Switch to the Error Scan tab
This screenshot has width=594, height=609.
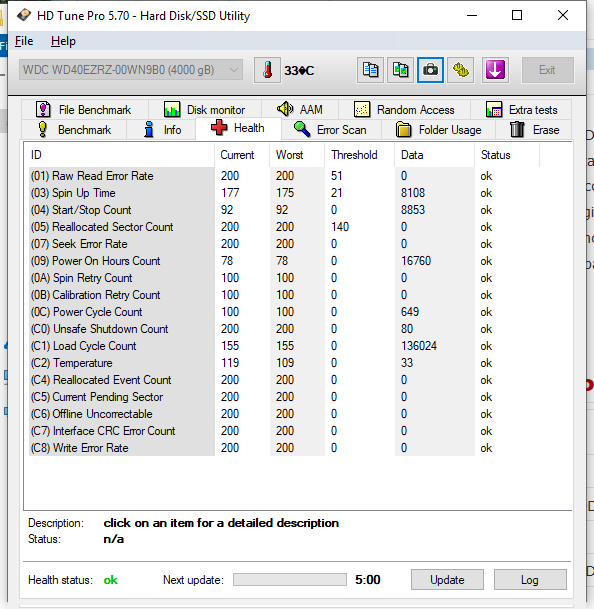click(331, 130)
